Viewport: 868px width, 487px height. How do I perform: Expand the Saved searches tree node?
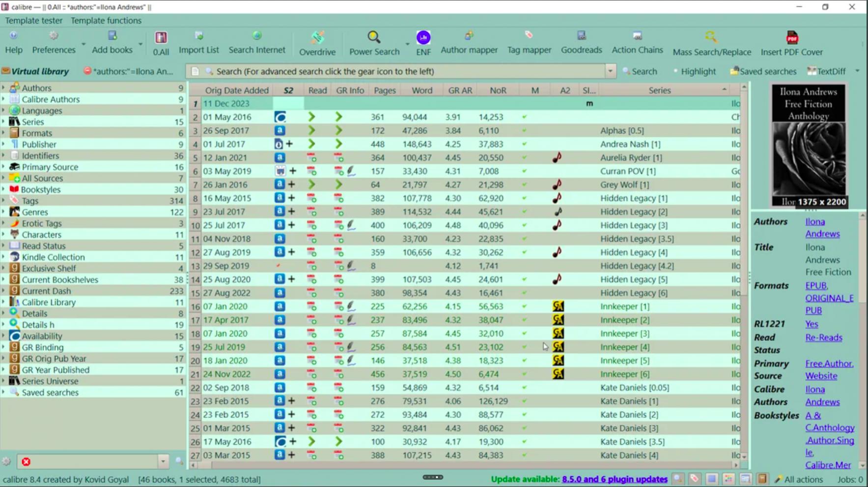click(x=3, y=392)
